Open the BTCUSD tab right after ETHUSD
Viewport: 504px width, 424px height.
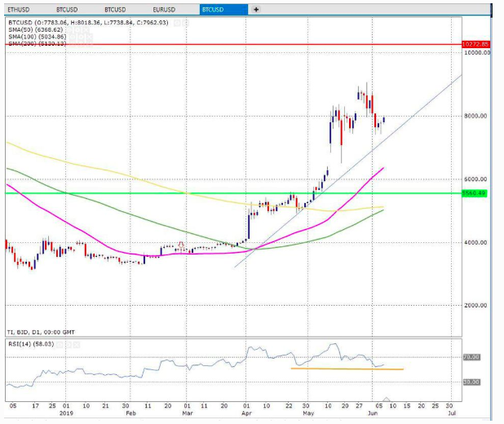point(70,10)
